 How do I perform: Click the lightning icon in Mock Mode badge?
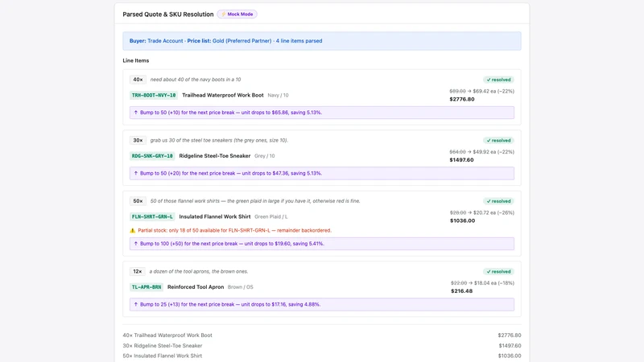coord(224,14)
